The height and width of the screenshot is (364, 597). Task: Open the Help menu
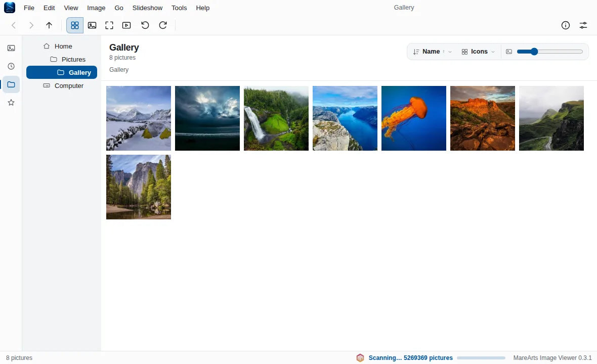click(202, 8)
